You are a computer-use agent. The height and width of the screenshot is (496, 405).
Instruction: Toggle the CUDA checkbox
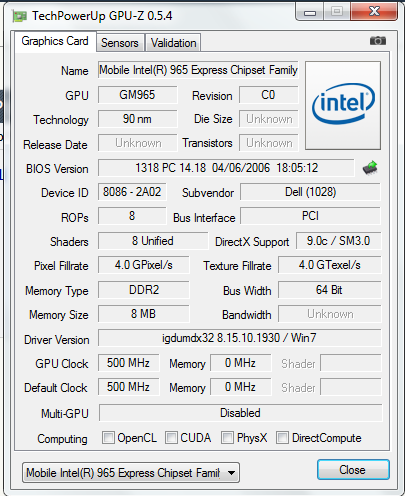[x=171, y=437]
